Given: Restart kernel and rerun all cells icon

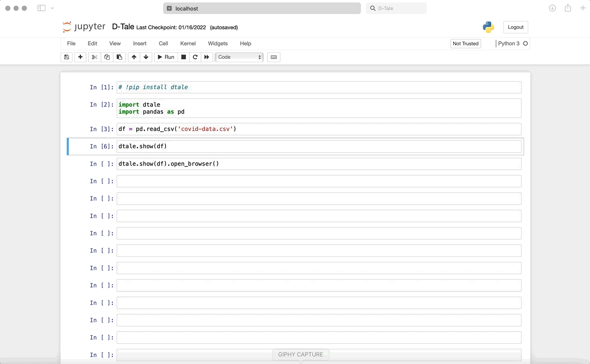Looking at the screenshot, I should [x=207, y=57].
